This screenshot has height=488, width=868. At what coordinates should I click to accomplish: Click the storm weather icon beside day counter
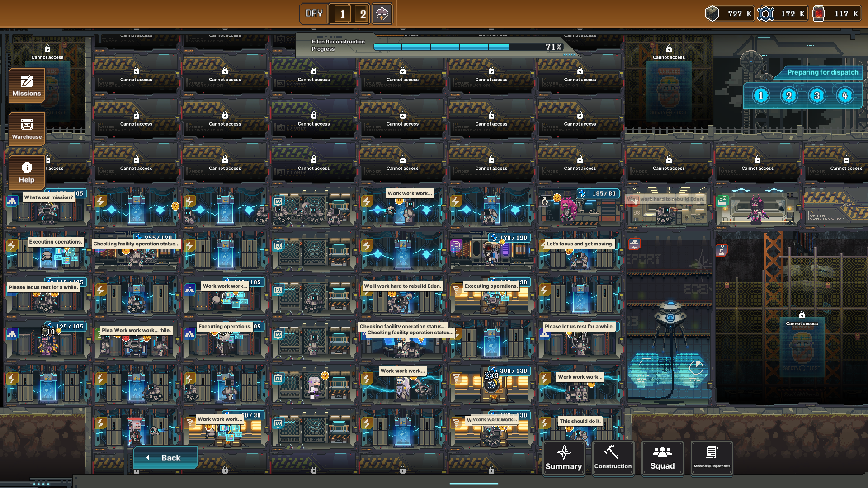click(382, 14)
